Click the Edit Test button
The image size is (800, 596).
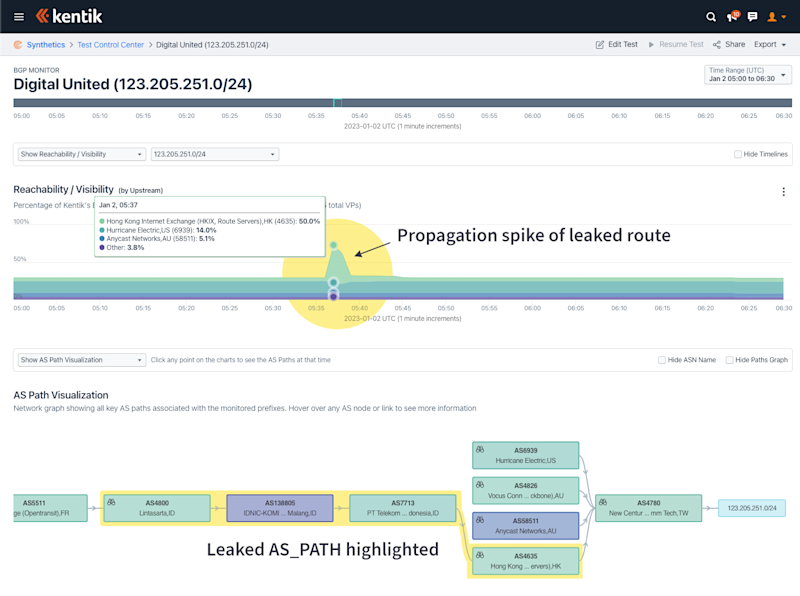[x=617, y=45]
